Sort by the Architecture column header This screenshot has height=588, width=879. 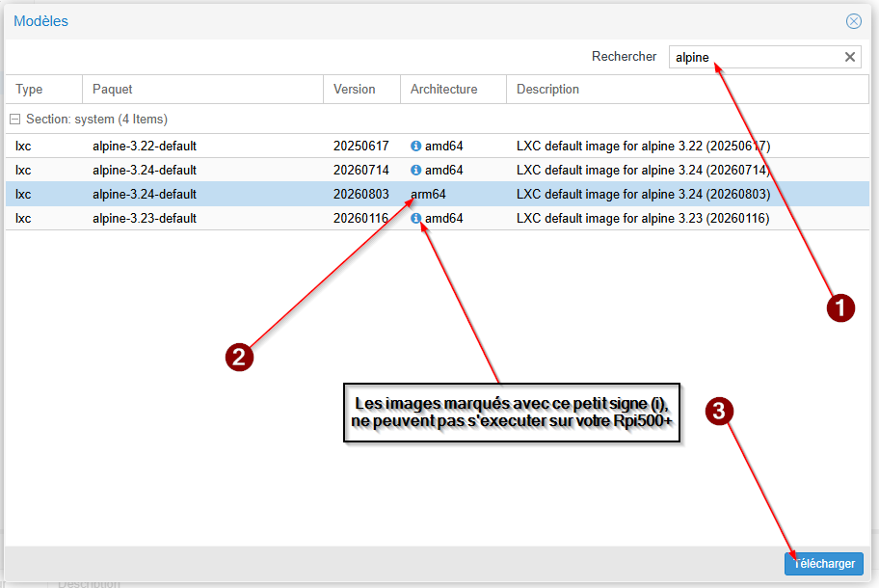pyautogui.click(x=454, y=89)
